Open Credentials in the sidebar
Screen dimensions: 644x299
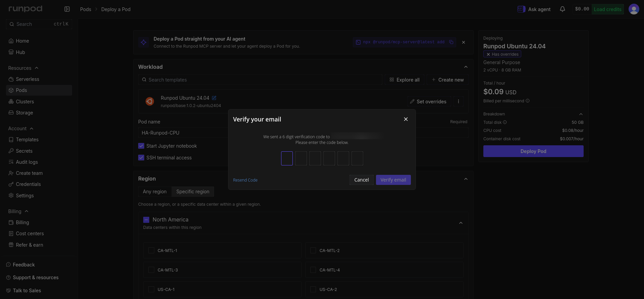[39, 184]
